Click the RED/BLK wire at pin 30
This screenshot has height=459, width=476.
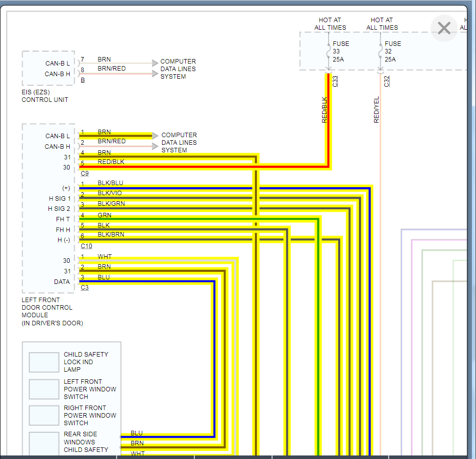[x=202, y=166]
